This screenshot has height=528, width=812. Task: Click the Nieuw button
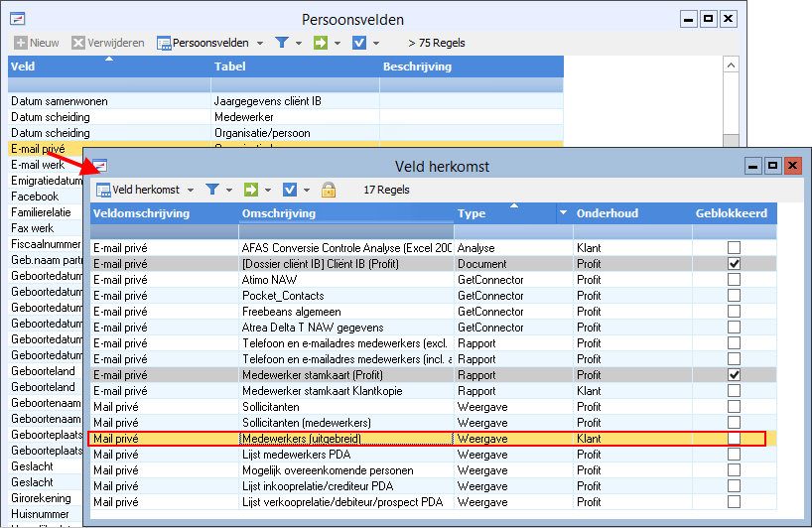tap(37, 43)
